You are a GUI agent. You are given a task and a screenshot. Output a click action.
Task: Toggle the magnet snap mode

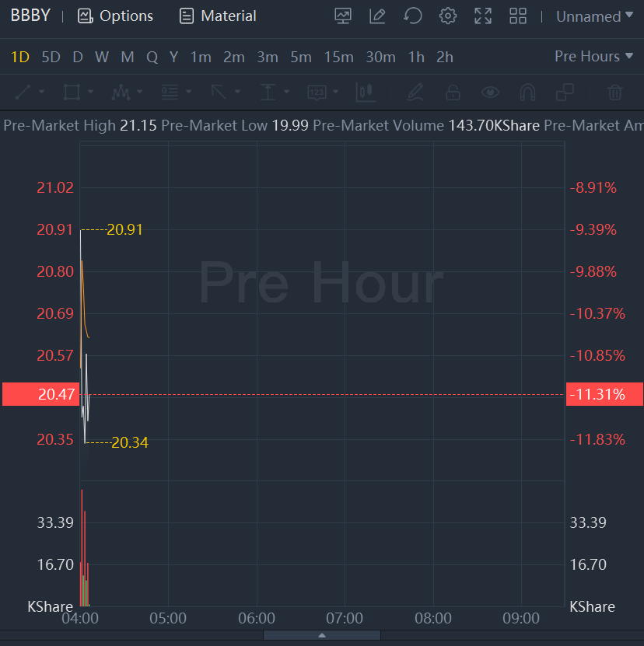(527, 93)
